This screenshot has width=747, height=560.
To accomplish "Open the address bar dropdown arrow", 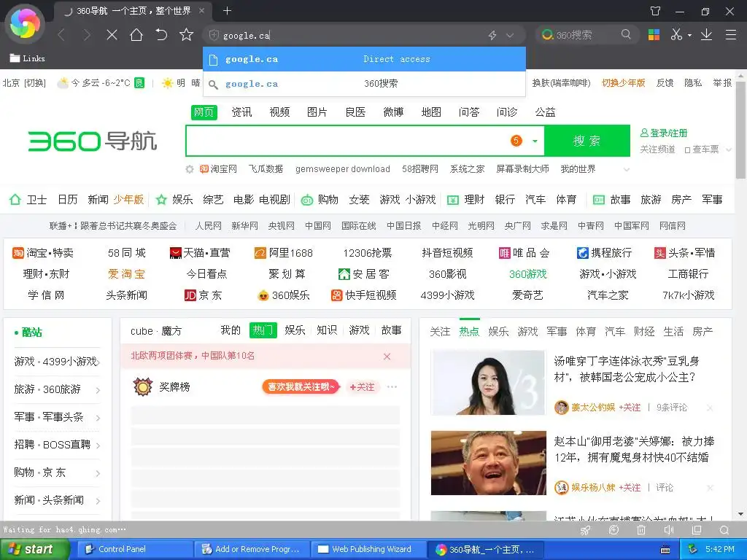I will (x=510, y=35).
